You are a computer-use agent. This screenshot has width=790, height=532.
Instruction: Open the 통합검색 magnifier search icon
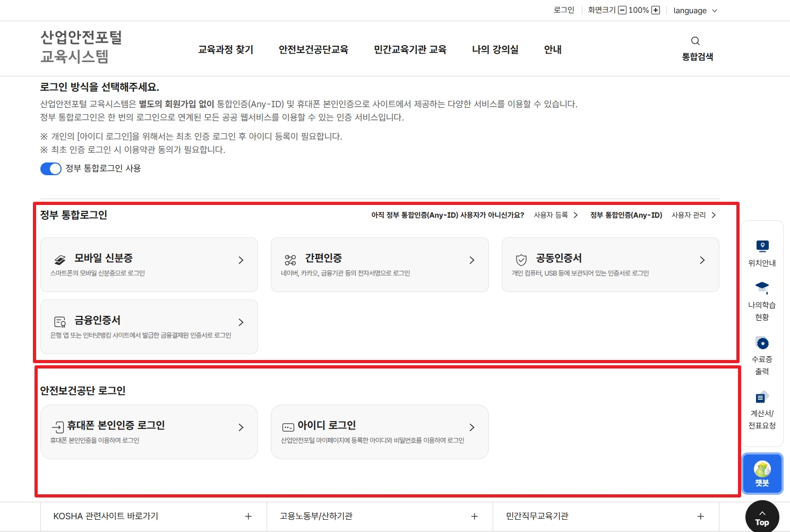tap(695, 41)
